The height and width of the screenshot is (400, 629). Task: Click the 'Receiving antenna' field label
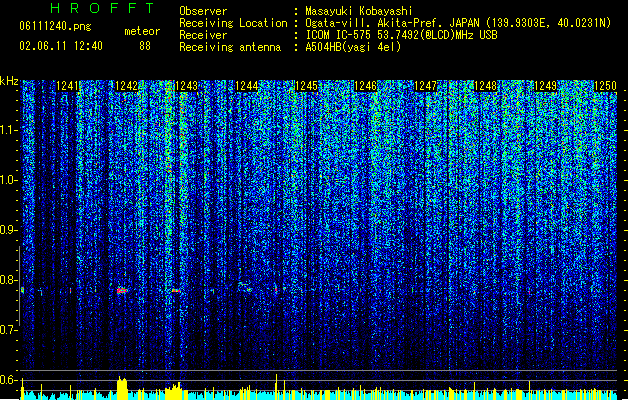(230, 47)
